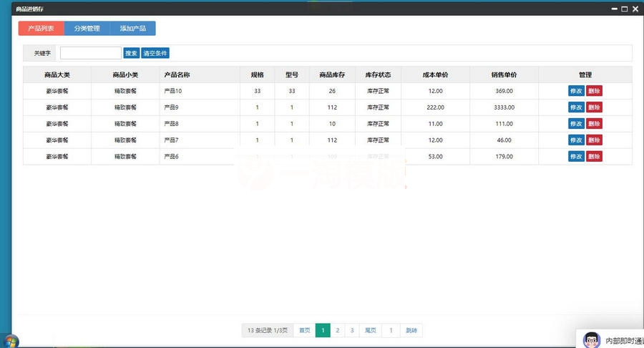Open the 内部即时通讯 chat avatar icon
The width and height of the screenshot is (644, 348).
[x=591, y=339]
